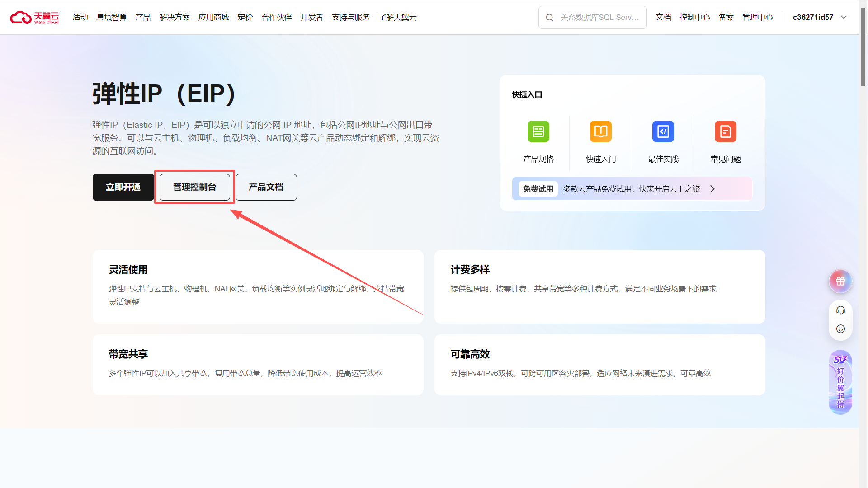Viewport: 868px width, 488px height.
Task: Click the 最佳实践 label
Action: (x=663, y=159)
